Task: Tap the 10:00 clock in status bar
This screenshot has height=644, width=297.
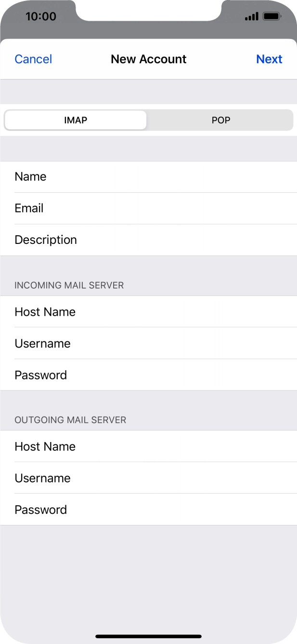Action: tap(40, 16)
